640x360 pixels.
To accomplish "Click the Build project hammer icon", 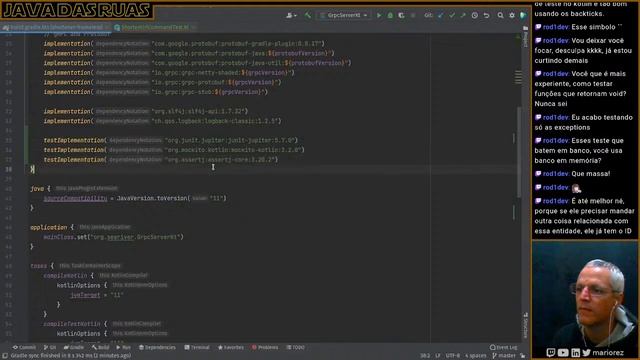I will click(x=308, y=16).
